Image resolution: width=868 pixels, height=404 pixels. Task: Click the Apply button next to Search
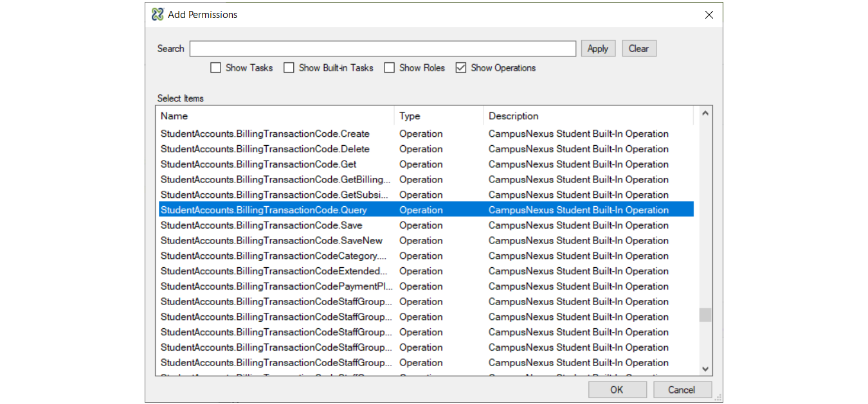pyautogui.click(x=598, y=48)
